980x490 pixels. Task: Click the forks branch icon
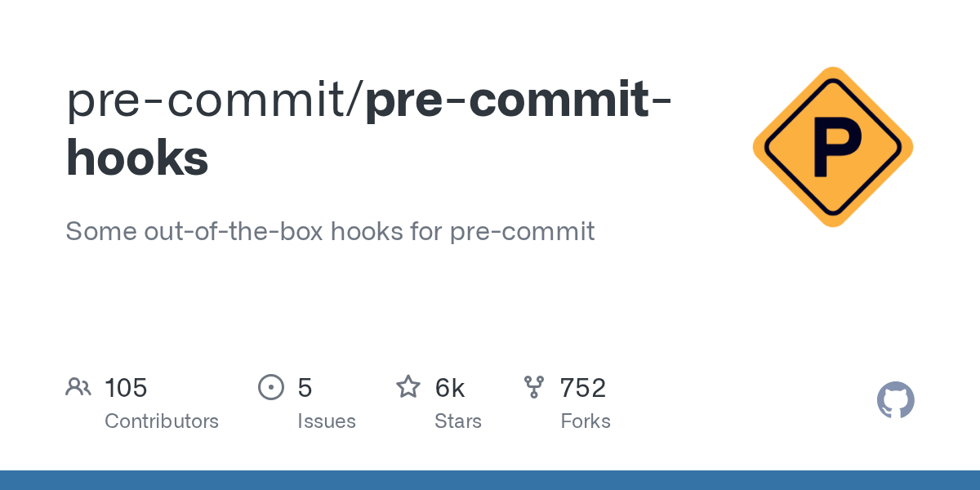(534, 387)
